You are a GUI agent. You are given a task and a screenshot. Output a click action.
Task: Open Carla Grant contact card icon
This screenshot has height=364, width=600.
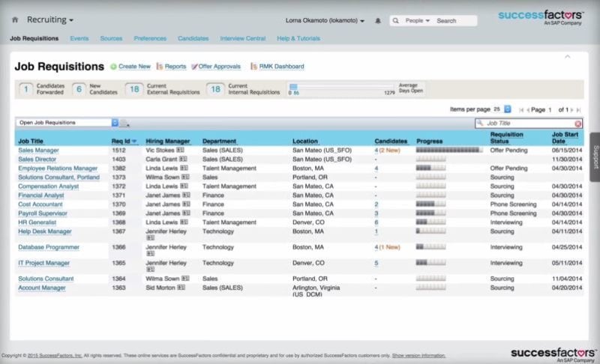(x=183, y=159)
